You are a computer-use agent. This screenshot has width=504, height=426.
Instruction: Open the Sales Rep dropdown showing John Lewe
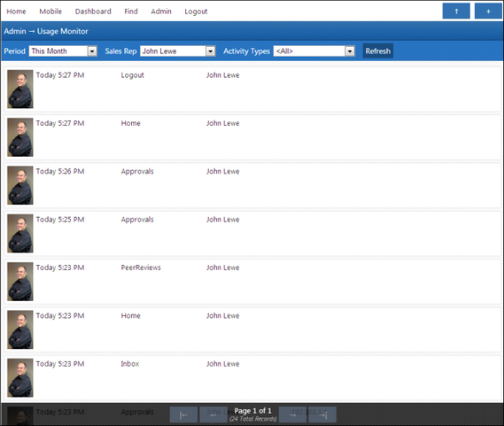coord(177,51)
